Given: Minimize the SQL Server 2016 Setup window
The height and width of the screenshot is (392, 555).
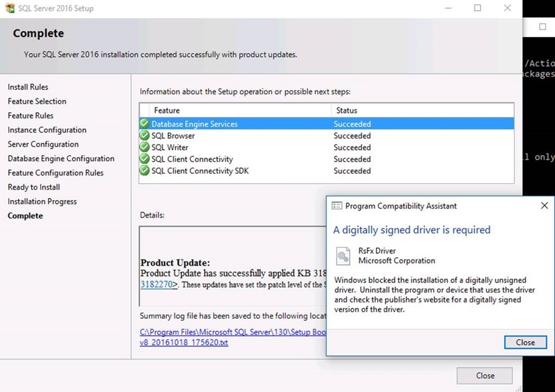Looking at the screenshot, I should tap(448, 8).
